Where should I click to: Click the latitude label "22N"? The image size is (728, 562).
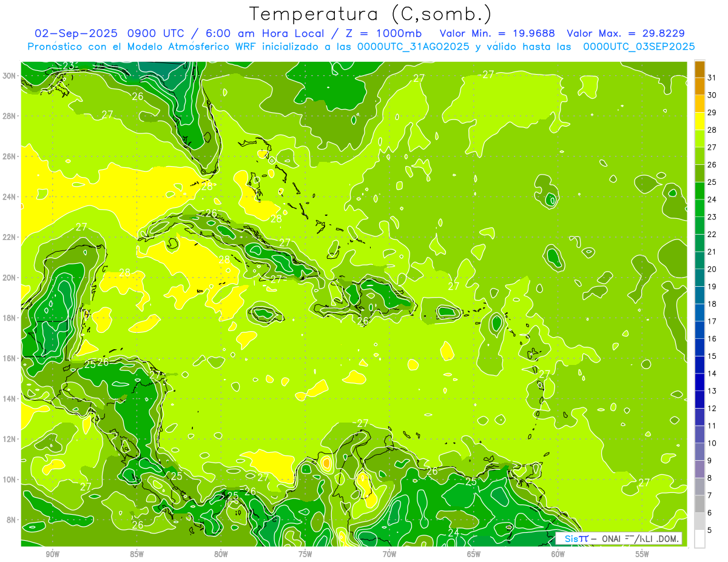point(9,237)
